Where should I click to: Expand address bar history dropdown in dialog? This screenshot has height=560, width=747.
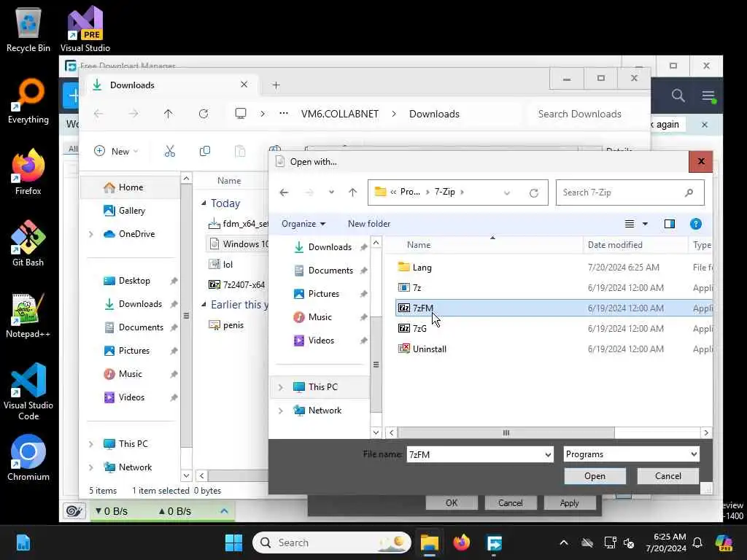pos(507,192)
